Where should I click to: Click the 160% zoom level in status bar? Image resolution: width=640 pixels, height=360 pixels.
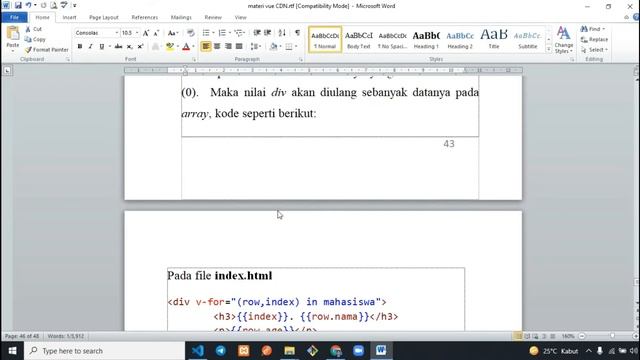point(568,336)
